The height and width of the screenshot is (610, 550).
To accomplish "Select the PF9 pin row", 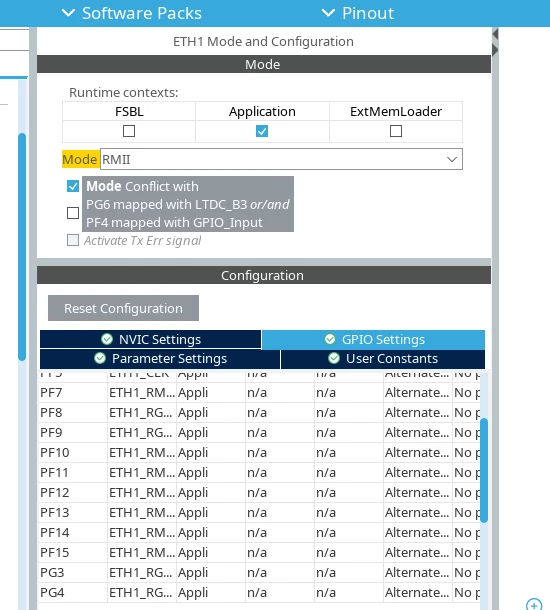I will coord(259,433).
